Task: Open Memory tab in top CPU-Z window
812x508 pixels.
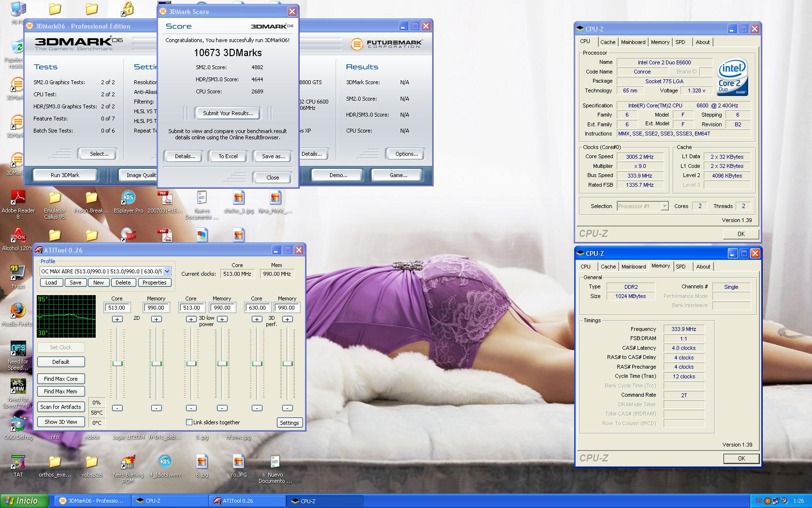Action: click(660, 42)
